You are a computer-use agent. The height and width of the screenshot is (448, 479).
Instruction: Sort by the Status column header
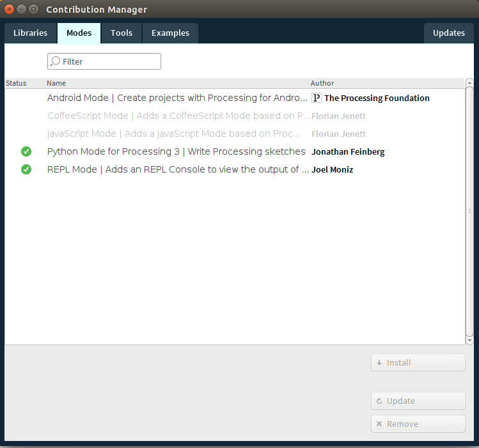coord(16,83)
